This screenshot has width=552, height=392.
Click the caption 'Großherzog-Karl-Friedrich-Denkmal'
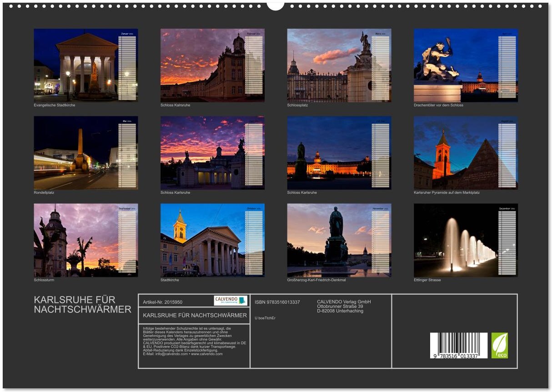tap(316, 280)
